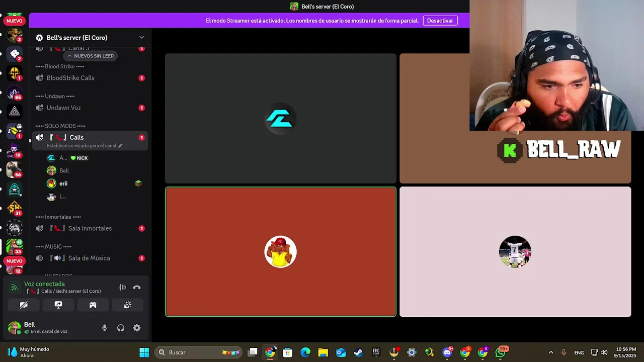Open server icon with 33 badge
Screen dimensions: 644x362
[x=14, y=246]
